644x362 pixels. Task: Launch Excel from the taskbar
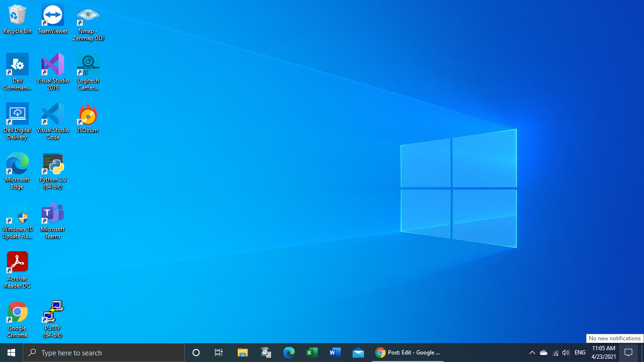312,353
